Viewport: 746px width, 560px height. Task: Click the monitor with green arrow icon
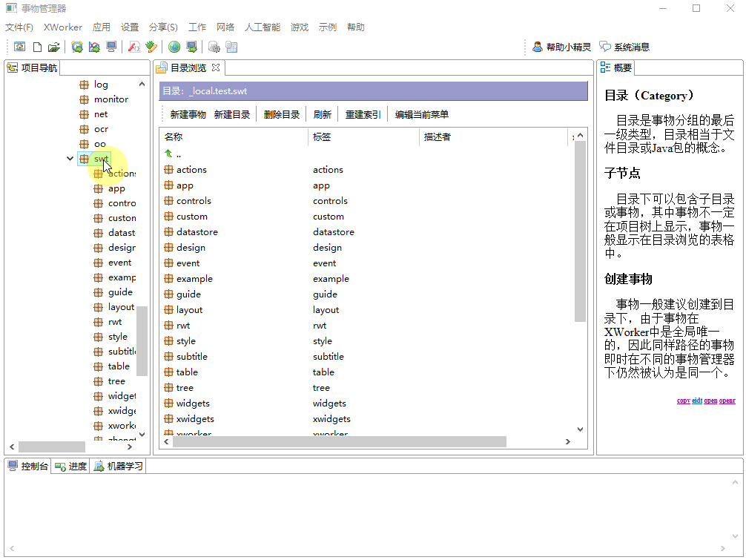click(x=191, y=47)
